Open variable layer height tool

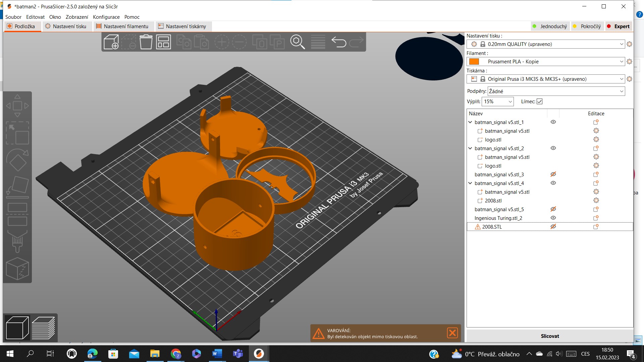(x=318, y=42)
